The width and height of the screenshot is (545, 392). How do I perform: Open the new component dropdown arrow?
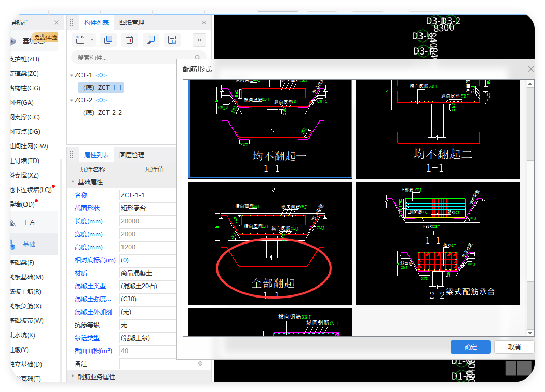click(92, 40)
